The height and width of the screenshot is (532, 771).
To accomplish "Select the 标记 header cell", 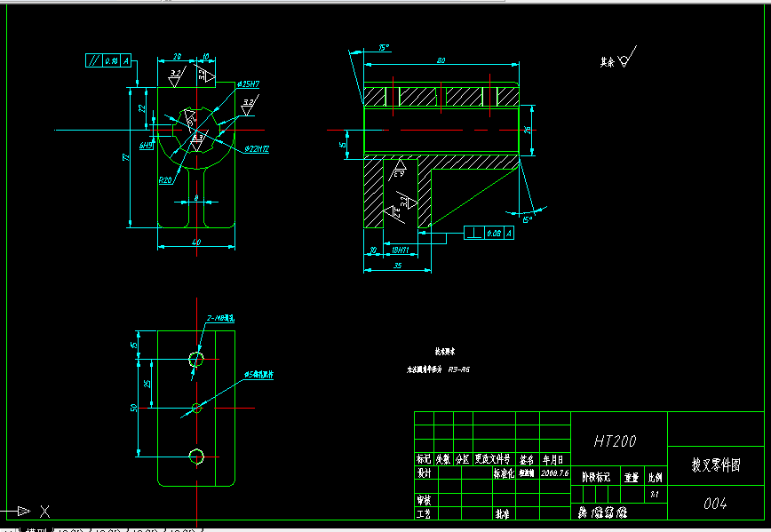I will (424, 459).
